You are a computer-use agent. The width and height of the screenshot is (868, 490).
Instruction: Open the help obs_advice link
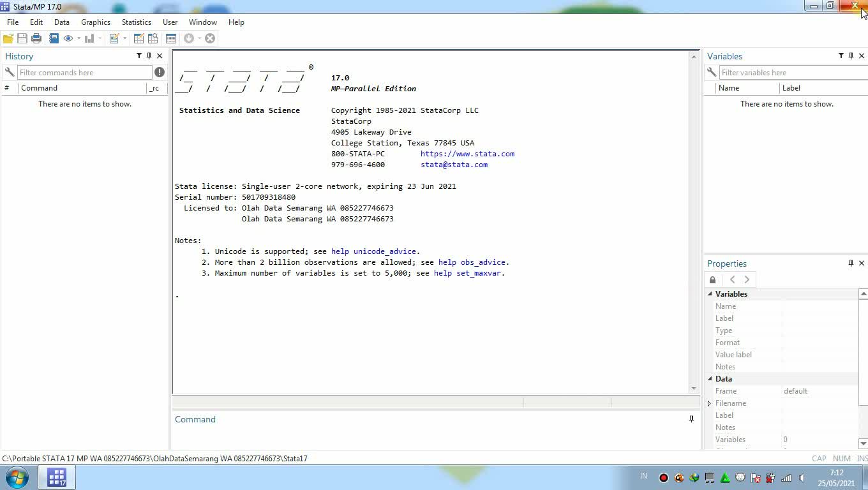[472, 262]
